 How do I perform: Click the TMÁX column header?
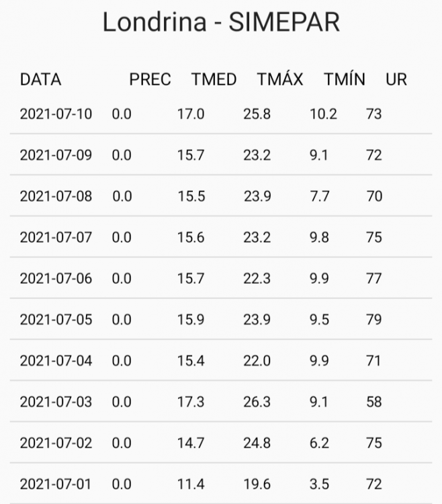point(279,79)
